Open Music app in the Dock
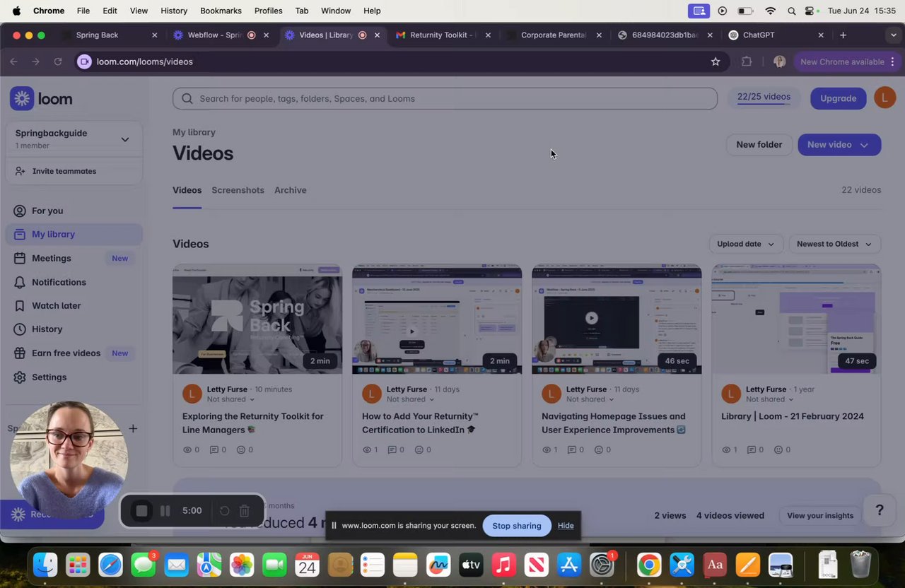The width and height of the screenshot is (905, 588). (x=503, y=565)
